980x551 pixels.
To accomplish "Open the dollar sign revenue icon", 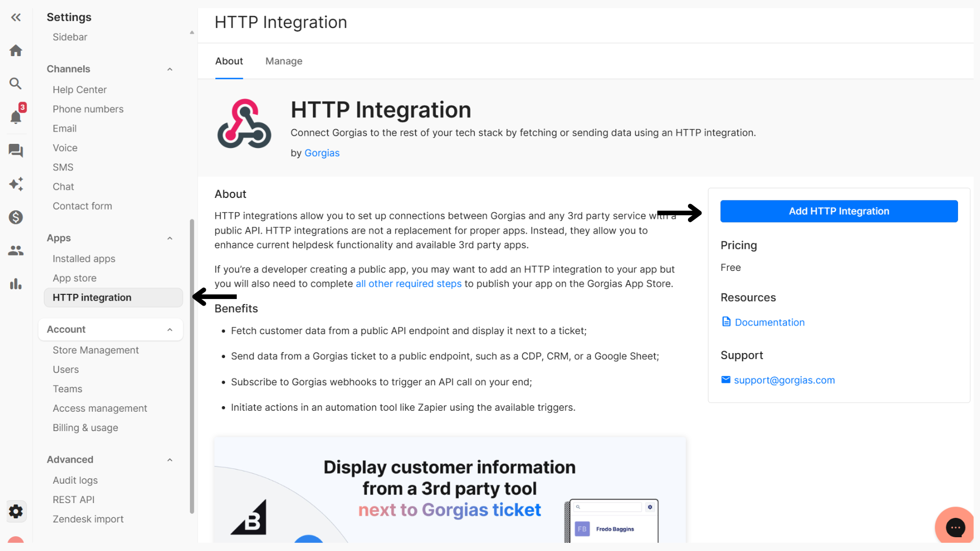I will pyautogui.click(x=16, y=217).
